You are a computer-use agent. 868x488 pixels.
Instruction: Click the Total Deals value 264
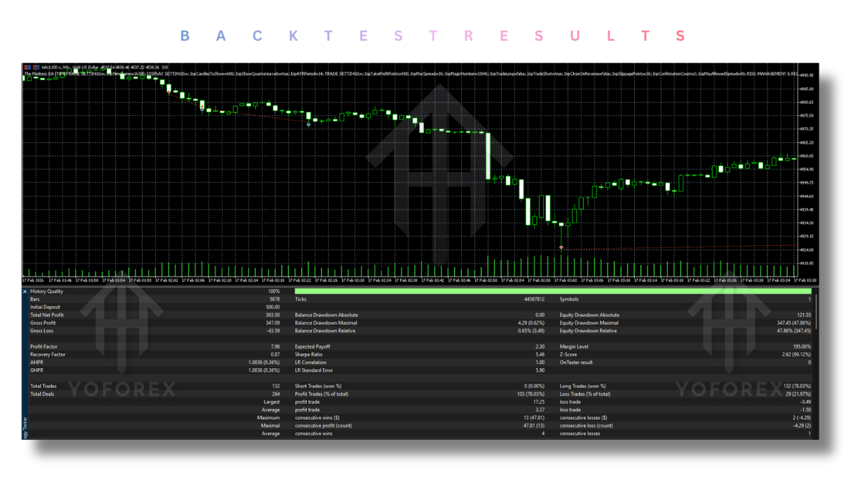coord(276,394)
